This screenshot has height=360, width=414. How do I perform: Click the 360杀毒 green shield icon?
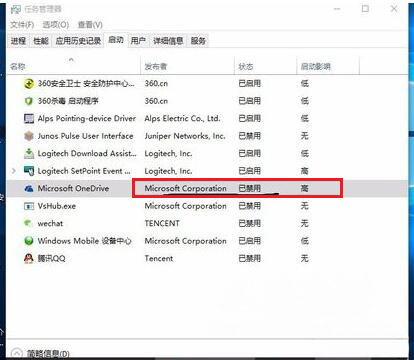(x=29, y=101)
